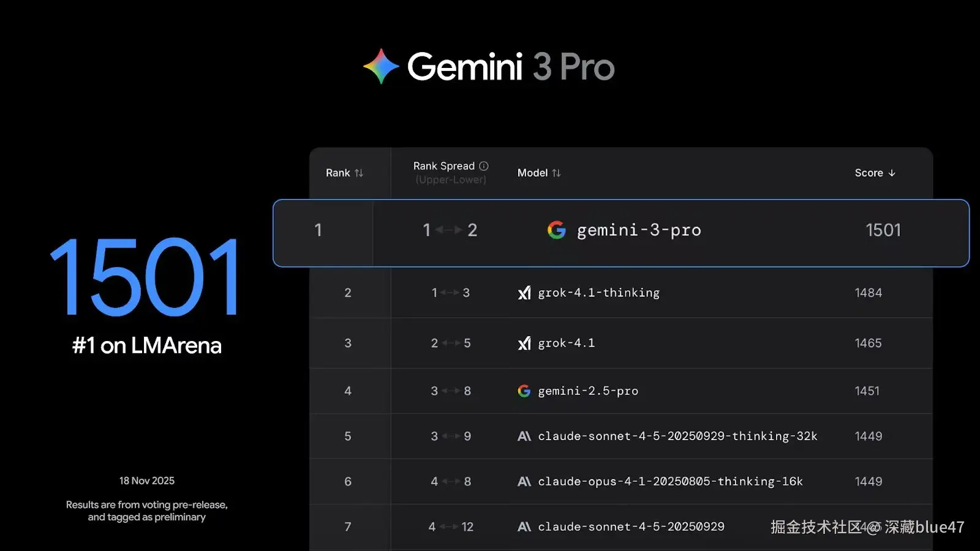This screenshot has width=980, height=551.
Task: Click xAI logo in the rank 3 row
Action: coord(524,343)
